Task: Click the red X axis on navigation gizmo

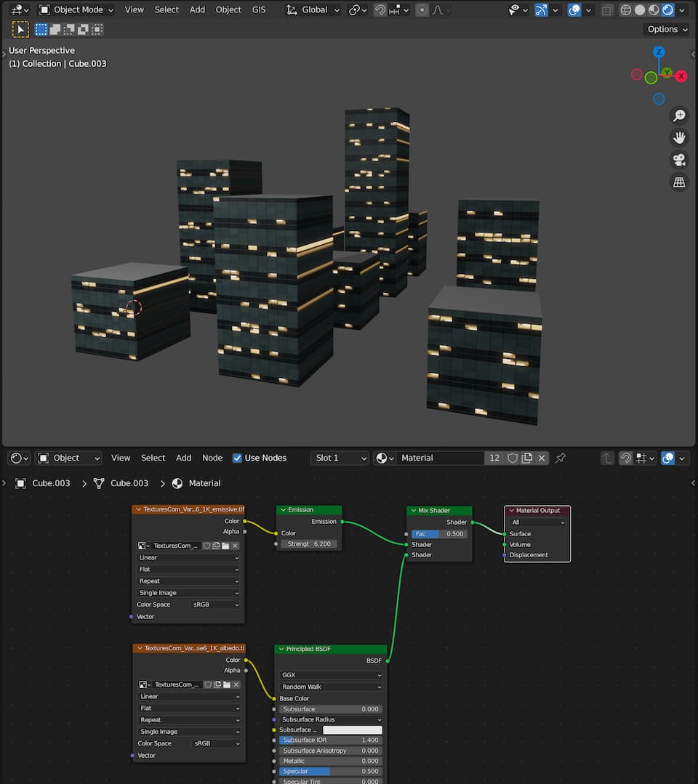Action: pyautogui.click(x=681, y=76)
